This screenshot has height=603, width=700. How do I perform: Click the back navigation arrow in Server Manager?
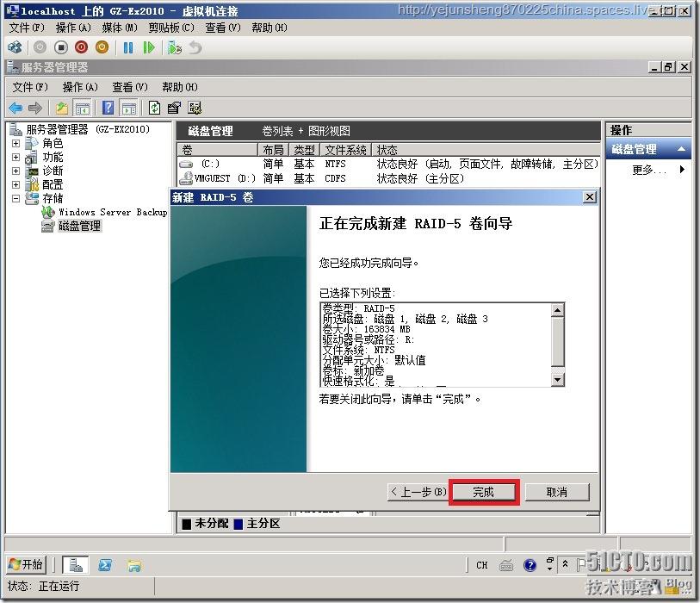tap(15, 107)
